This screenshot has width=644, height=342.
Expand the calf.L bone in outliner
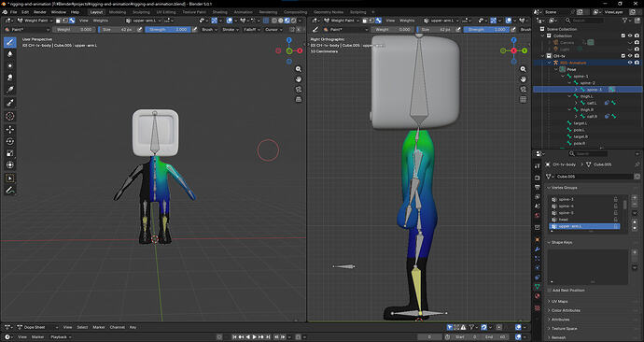point(576,103)
